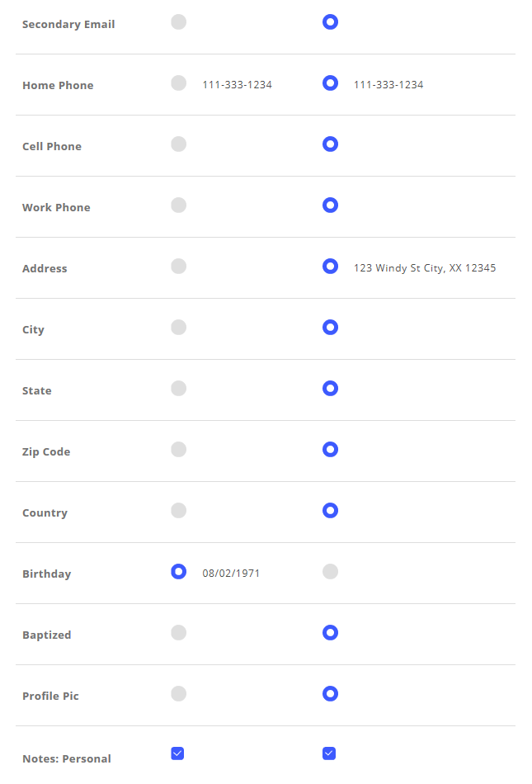Click the selected Birthday radio beside 08/02/1971
The width and height of the screenshot is (532, 784).
[179, 572]
